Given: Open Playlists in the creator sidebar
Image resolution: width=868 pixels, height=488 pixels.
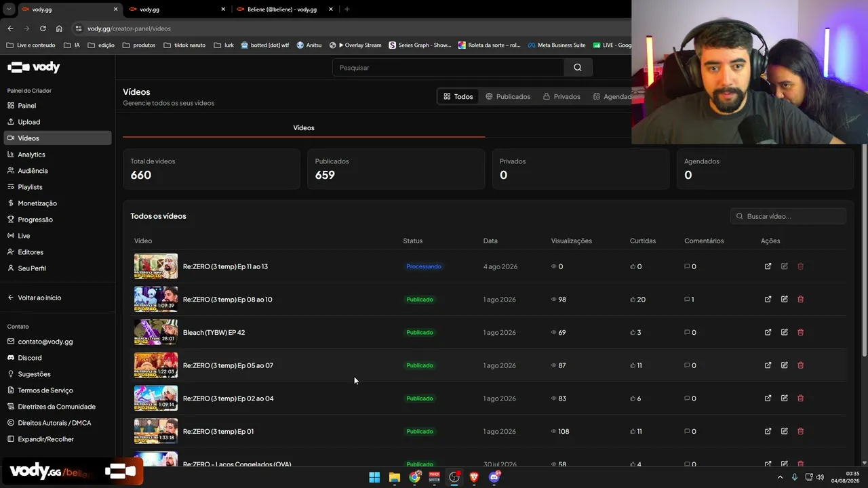Looking at the screenshot, I should point(58,187).
